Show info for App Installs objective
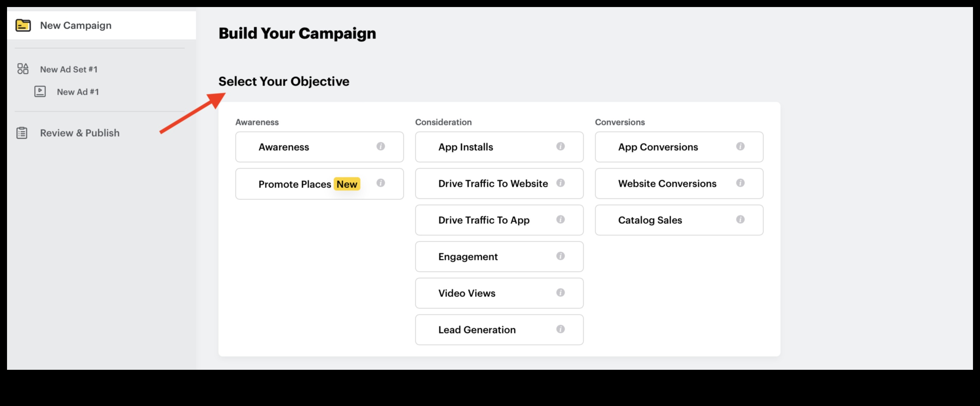This screenshot has width=980, height=406. [x=560, y=146]
